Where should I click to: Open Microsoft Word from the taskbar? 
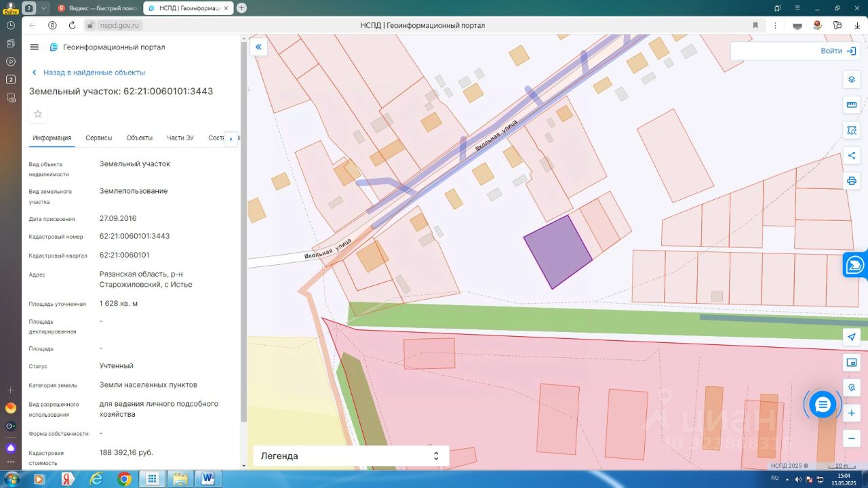click(208, 479)
